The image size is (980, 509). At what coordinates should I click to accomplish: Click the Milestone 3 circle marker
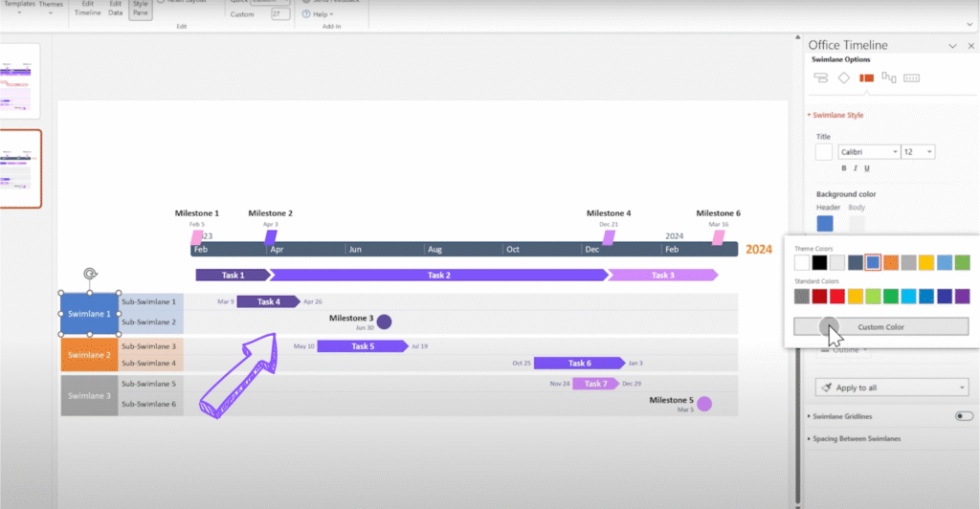coord(384,321)
